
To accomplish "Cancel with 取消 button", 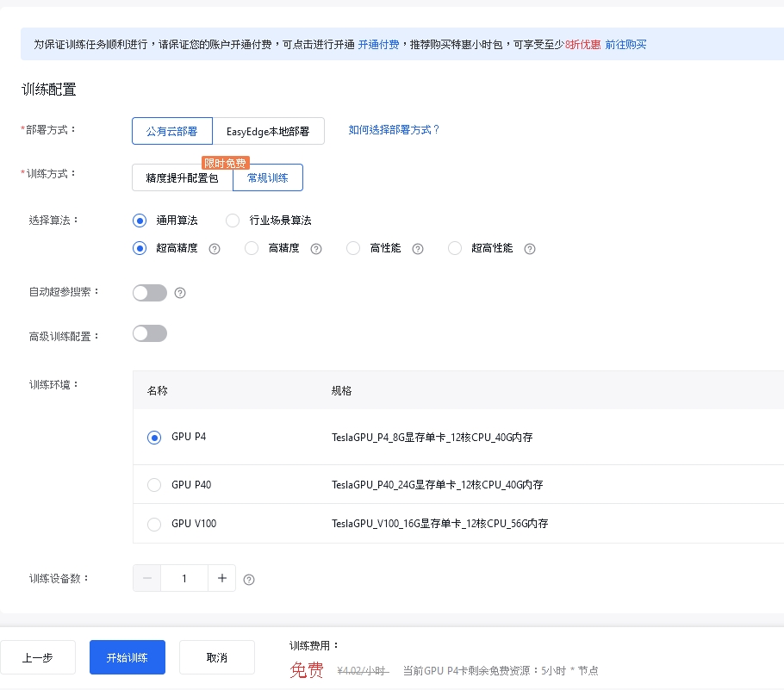I will coord(216,657).
